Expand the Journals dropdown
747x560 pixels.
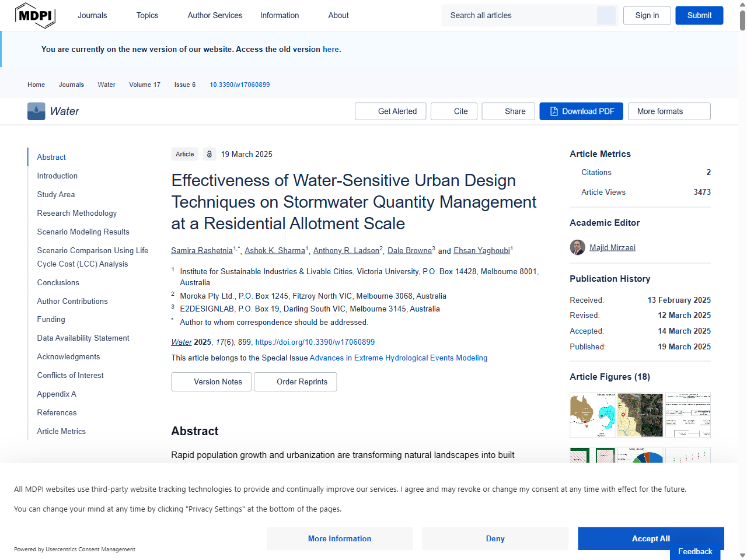92,15
